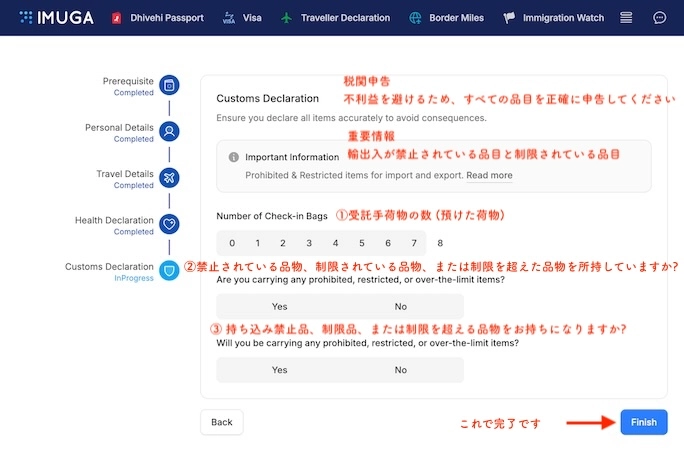Click the green airplane Traveller Declaration icon
The height and width of the screenshot is (465, 684).
coord(287,18)
